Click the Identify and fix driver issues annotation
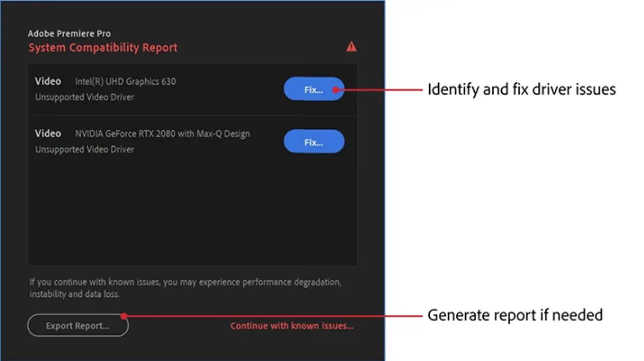The image size is (644, 361). 521,90
